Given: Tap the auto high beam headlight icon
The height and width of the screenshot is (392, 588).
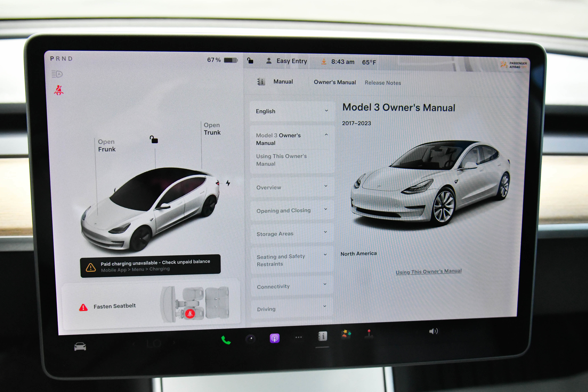Looking at the screenshot, I should click(57, 74).
